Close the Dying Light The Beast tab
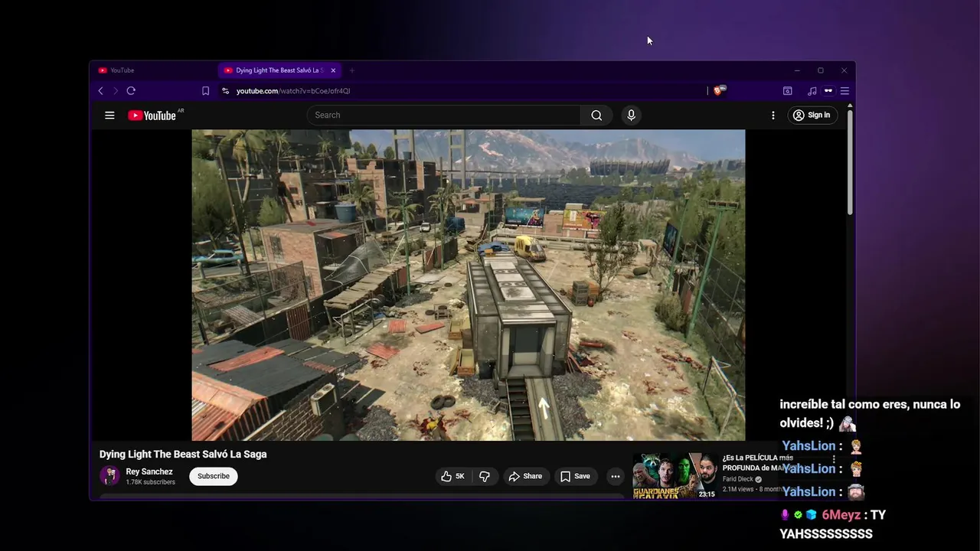This screenshot has height=551, width=980. click(x=333, y=70)
